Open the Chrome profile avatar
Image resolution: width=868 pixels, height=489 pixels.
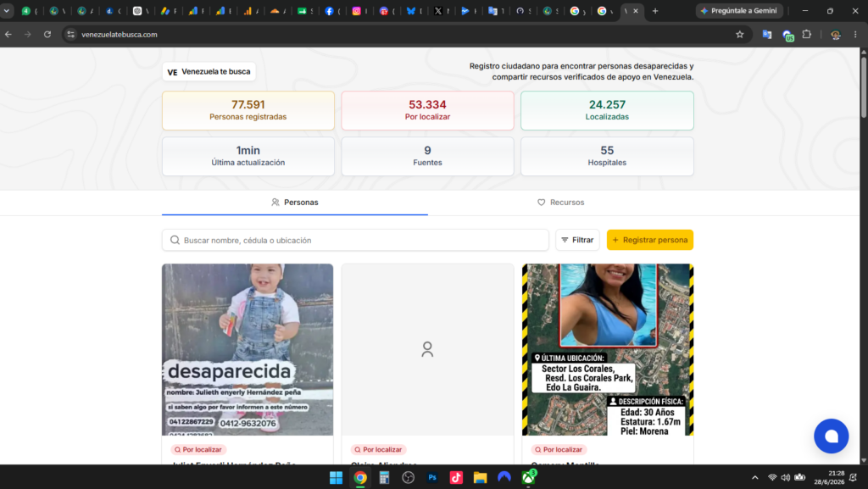point(835,34)
